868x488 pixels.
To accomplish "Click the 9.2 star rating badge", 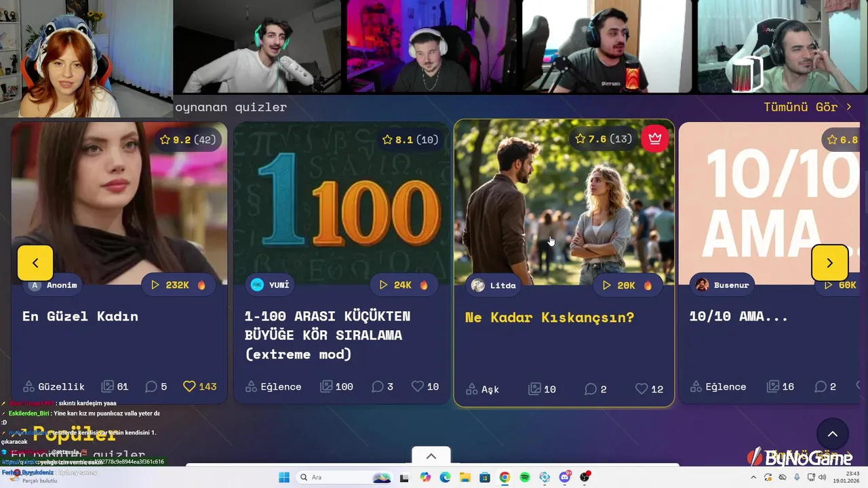I will pyautogui.click(x=187, y=140).
